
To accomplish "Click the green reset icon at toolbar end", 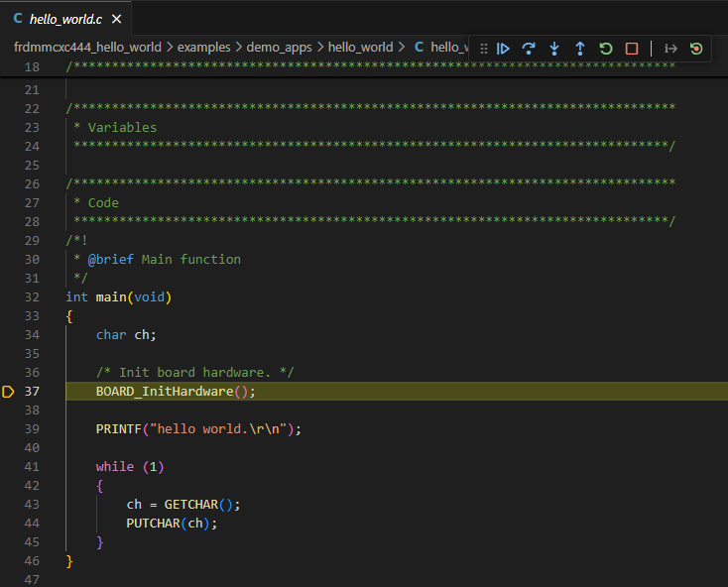I will point(696,48).
